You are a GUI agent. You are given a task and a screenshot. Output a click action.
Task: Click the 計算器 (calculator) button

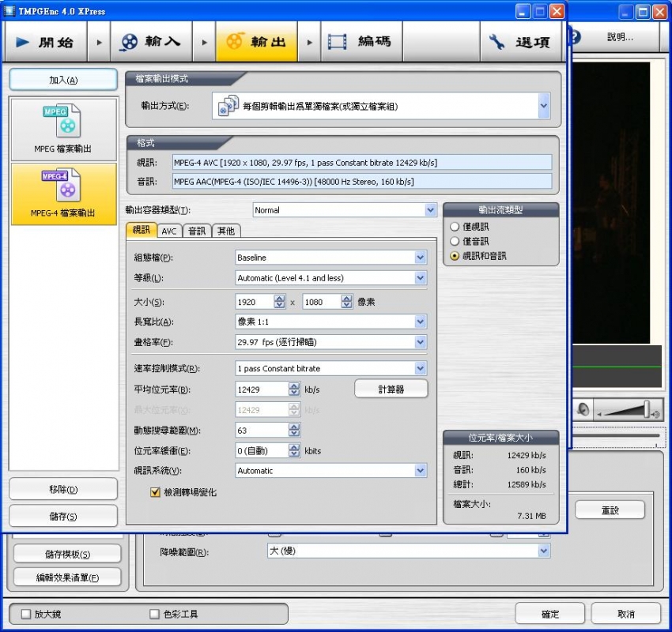(x=391, y=389)
